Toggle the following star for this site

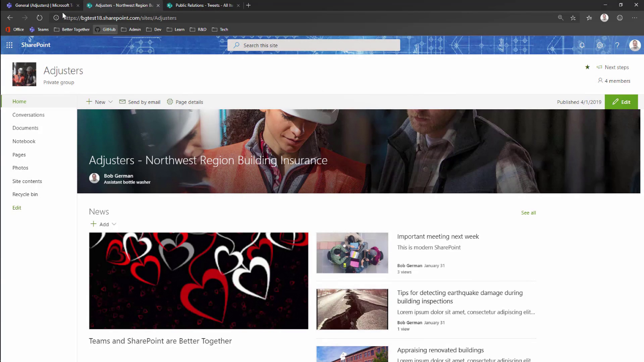click(587, 67)
